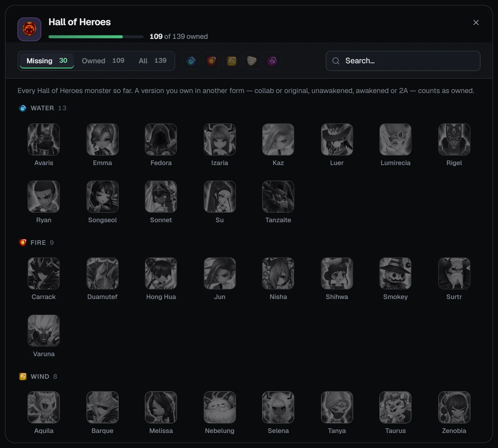Choose the Surtr monster thumbnail
The width and height of the screenshot is (498, 448).
(454, 273)
